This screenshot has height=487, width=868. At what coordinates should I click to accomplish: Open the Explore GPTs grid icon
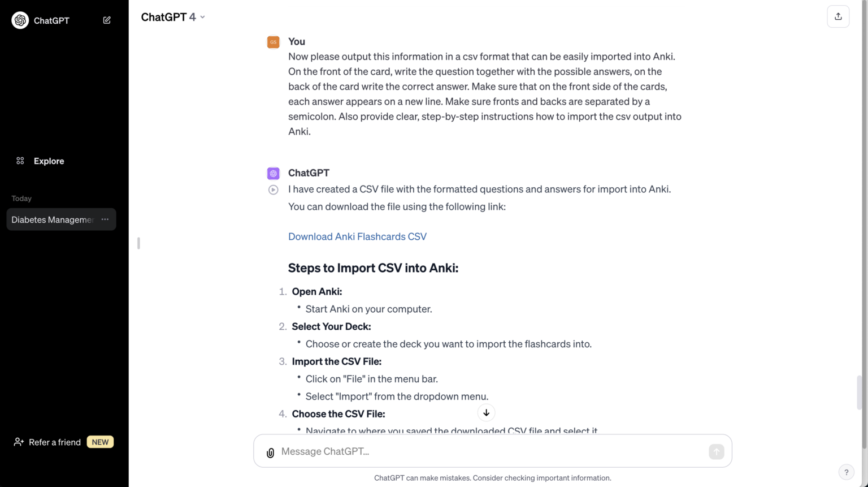click(20, 161)
